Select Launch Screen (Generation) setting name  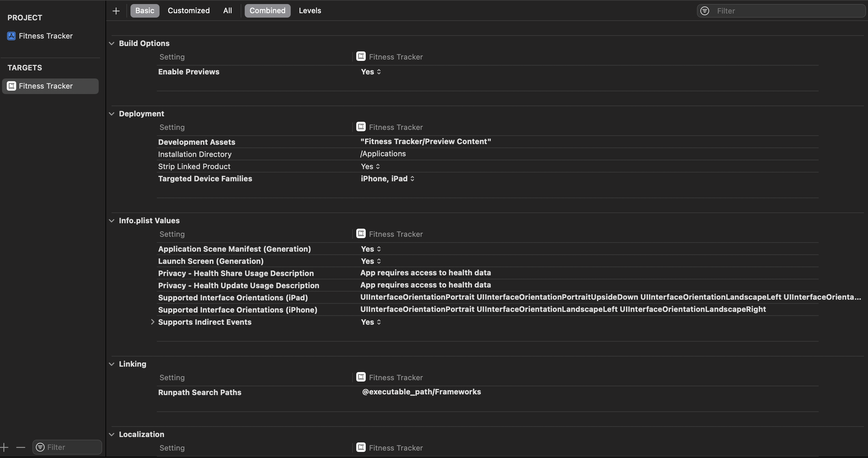pos(211,261)
